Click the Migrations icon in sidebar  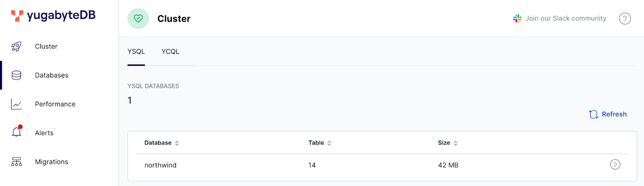17,162
